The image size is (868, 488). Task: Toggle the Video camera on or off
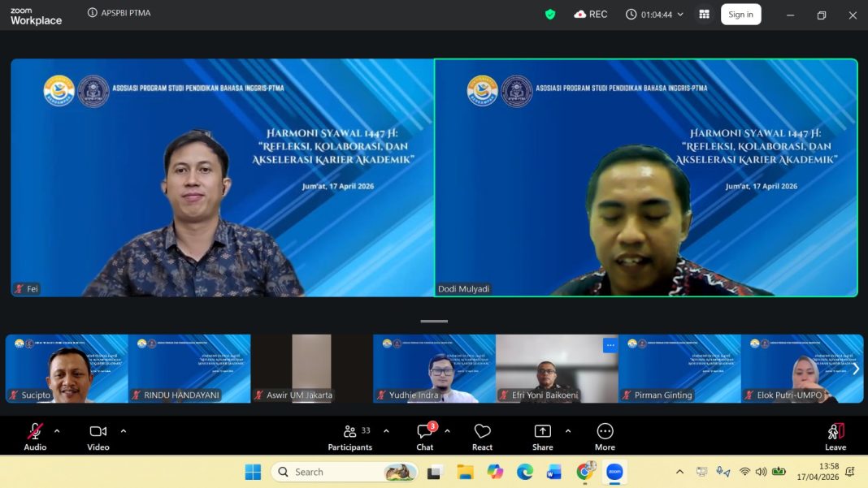click(x=98, y=436)
